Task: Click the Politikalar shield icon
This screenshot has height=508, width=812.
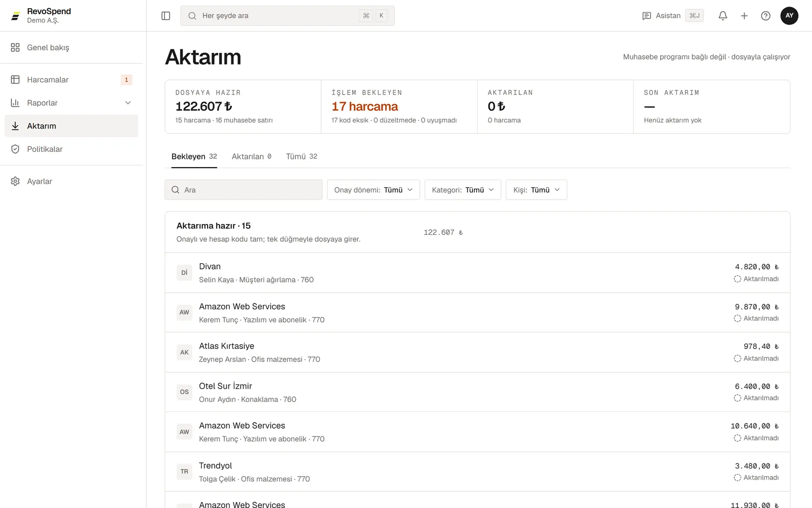Action: point(15,149)
